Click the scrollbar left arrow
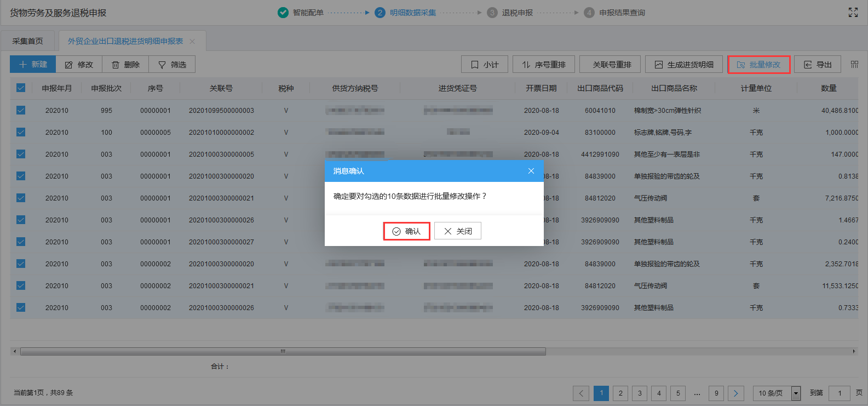 (x=15, y=351)
